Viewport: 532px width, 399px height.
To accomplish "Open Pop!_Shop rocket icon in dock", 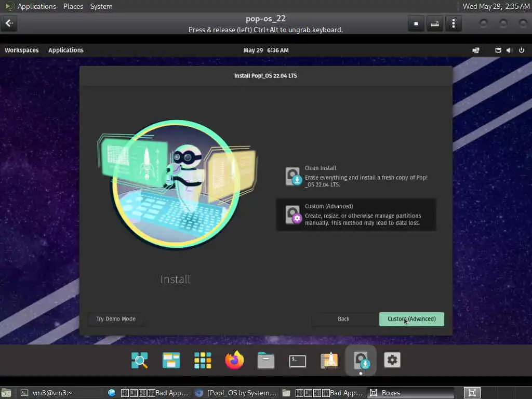I will [x=329, y=360].
